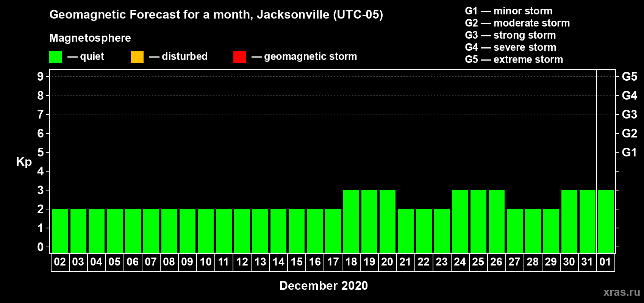Select the bar for December 24
The width and height of the screenshot is (644, 303).
460,221
